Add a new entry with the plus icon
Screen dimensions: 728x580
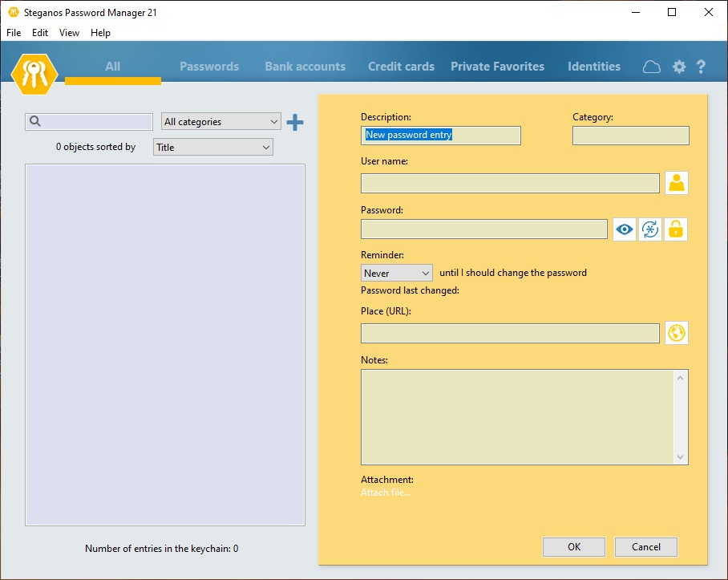[x=296, y=122]
